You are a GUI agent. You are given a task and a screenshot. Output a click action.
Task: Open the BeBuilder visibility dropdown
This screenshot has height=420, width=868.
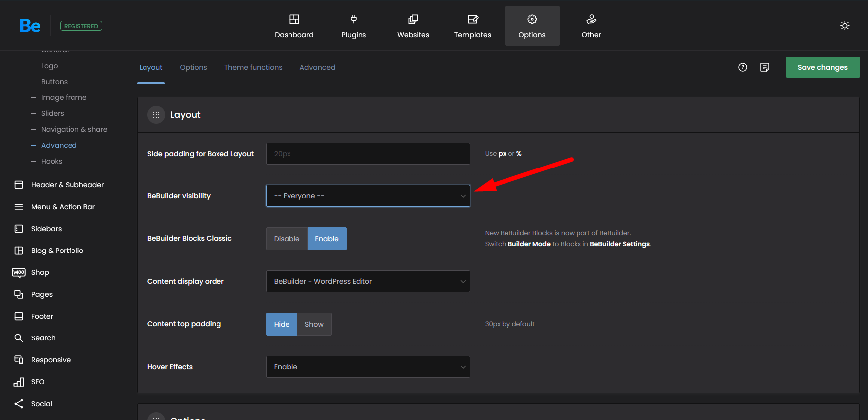(x=368, y=196)
